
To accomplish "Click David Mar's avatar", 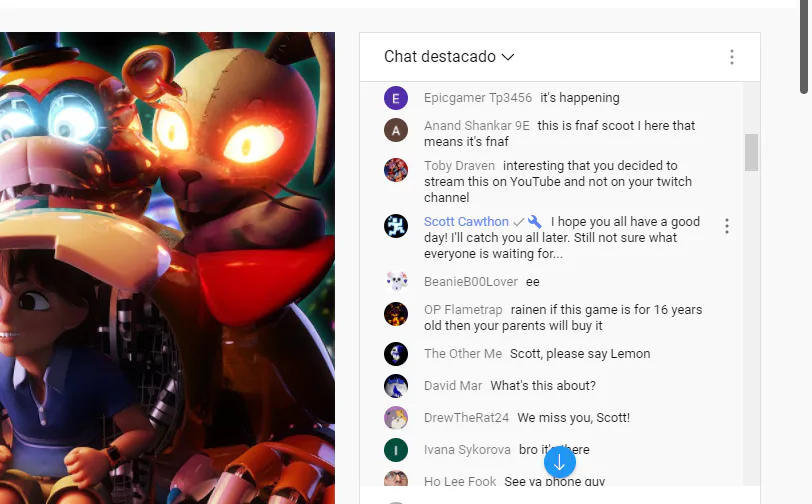I will (x=396, y=386).
